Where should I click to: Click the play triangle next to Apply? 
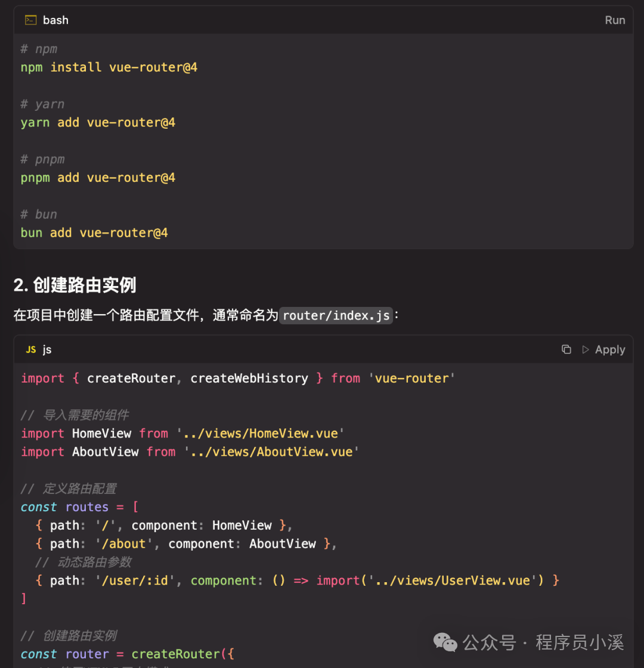(x=585, y=350)
